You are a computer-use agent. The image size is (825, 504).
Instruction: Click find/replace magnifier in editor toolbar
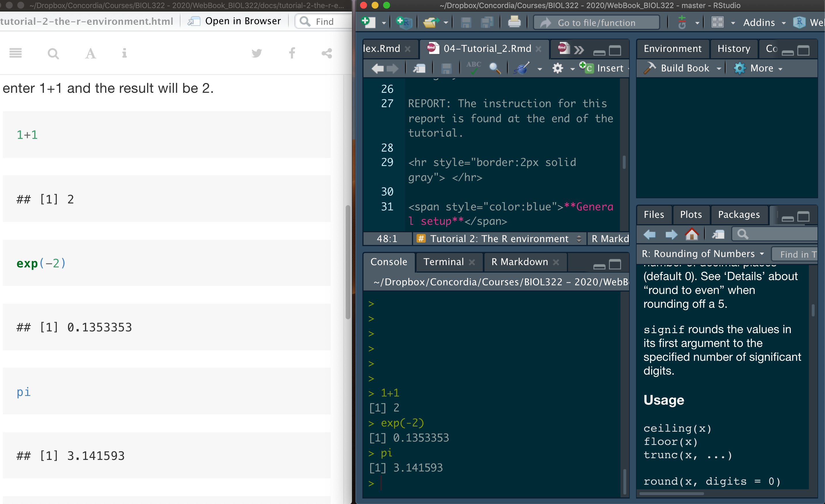(x=495, y=68)
